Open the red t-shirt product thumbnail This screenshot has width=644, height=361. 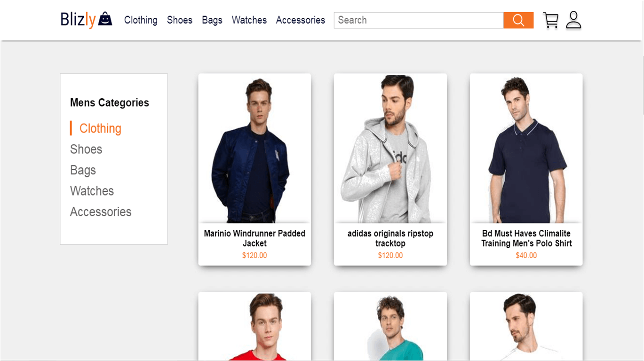click(254, 326)
